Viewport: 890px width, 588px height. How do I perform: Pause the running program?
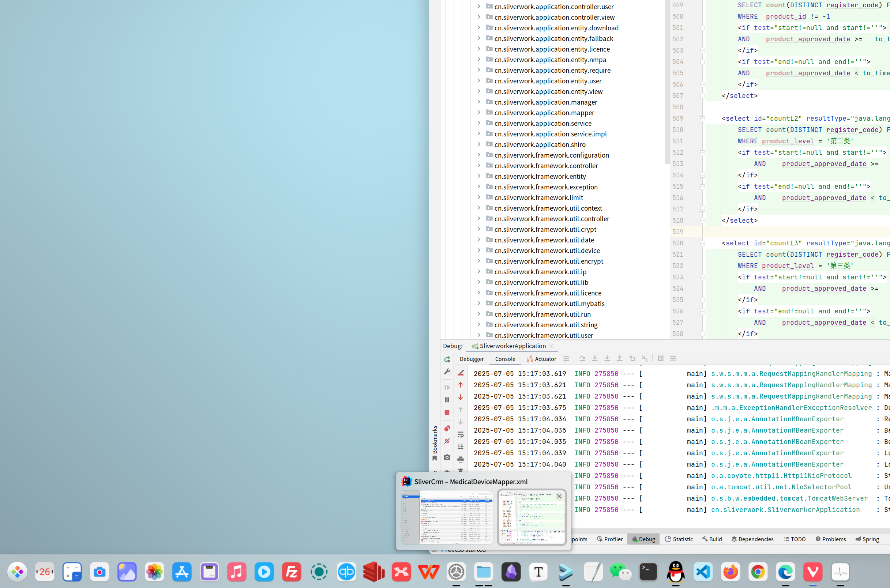click(x=447, y=400)
